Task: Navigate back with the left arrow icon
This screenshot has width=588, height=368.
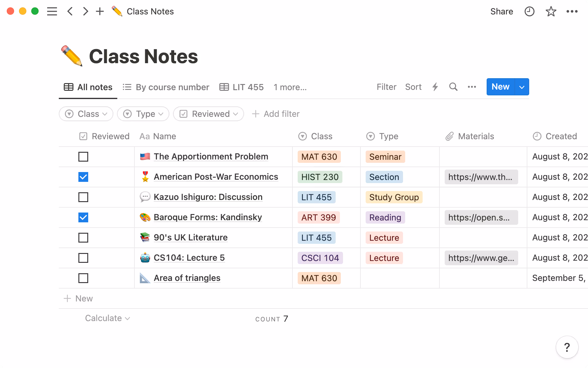Action: pos(70,11)
